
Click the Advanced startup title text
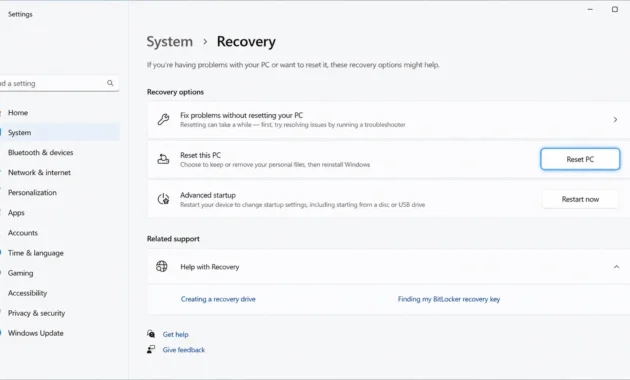click(x=208, y=195)
